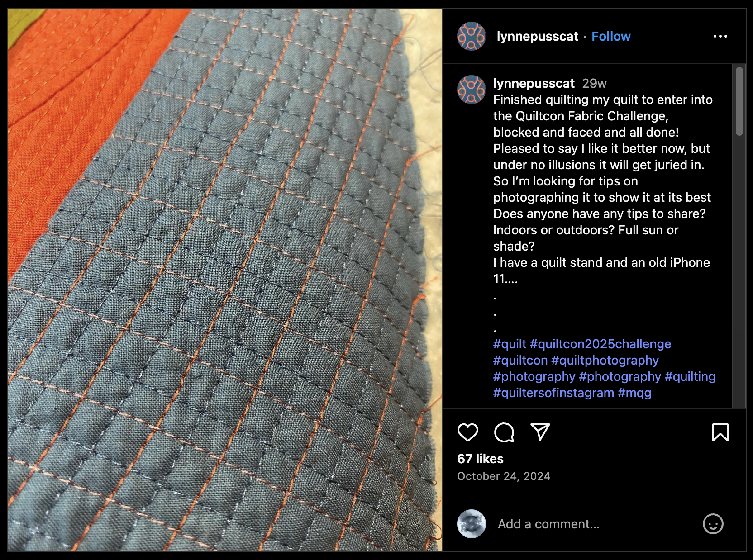This screenshot has width=753, height=560.
Task: Share the post with the paper plane icon
Action: coord(540,432)
